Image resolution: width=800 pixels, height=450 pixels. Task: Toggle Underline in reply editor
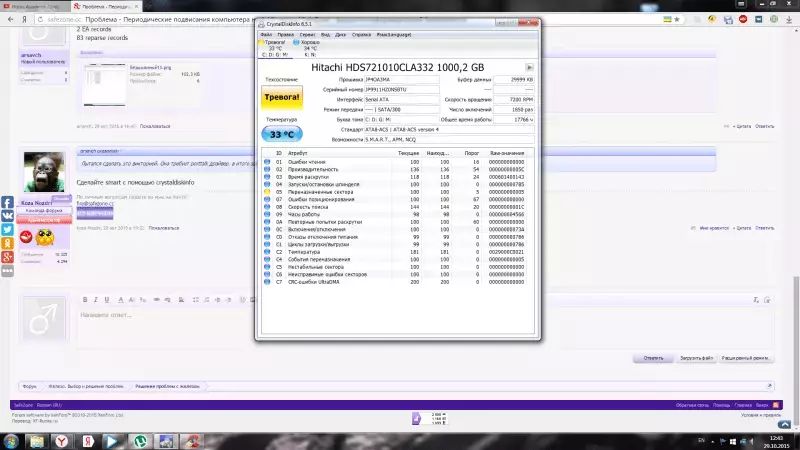point(107,299)
